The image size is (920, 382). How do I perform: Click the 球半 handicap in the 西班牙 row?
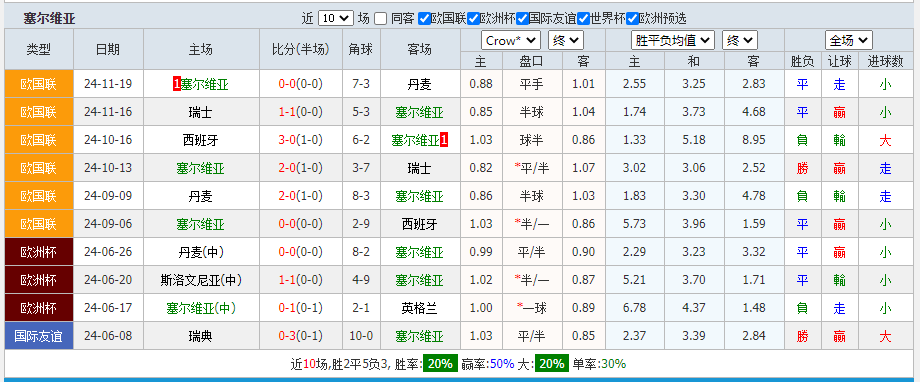(532, 140)
